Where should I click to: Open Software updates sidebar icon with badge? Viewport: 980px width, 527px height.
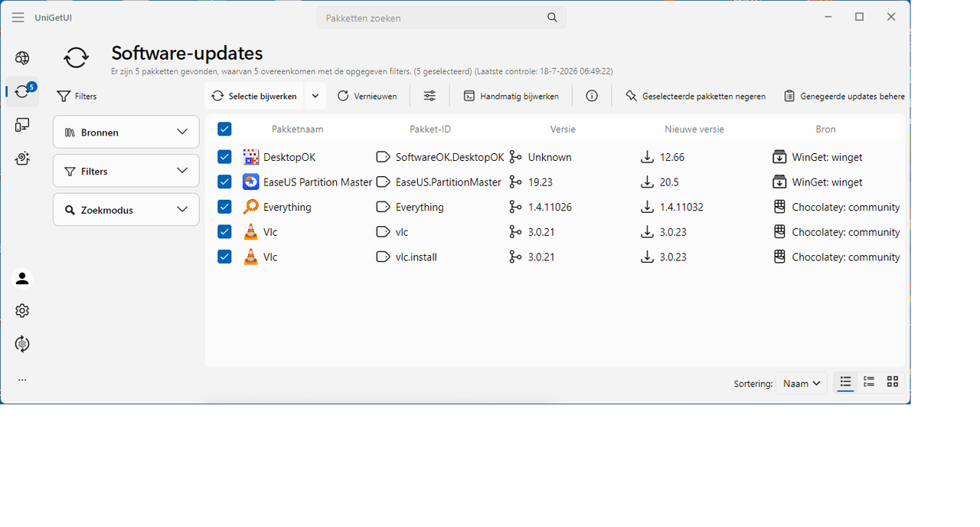[22, 92]
